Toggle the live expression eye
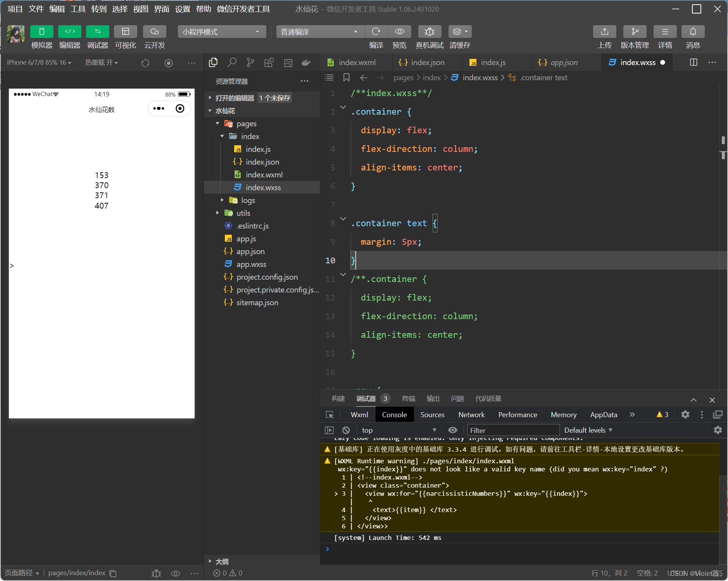This screenshot has height=581, width=728. tap(453, 430)
